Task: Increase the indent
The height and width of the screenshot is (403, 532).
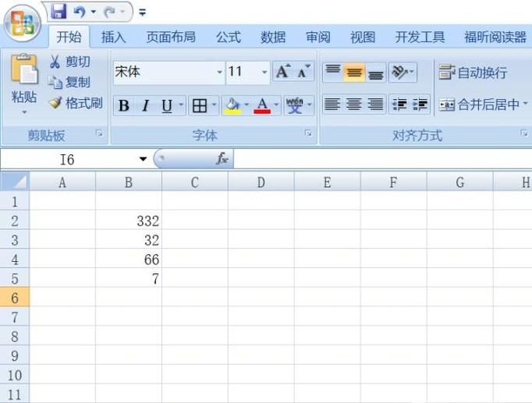Action: (420, 104)
